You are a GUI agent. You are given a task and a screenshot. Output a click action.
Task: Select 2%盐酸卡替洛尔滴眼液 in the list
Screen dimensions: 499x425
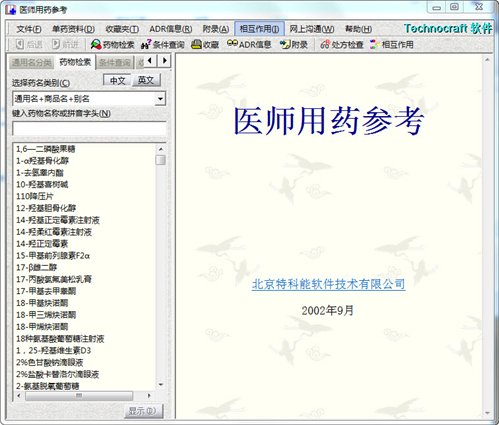[x=57, y=374]
